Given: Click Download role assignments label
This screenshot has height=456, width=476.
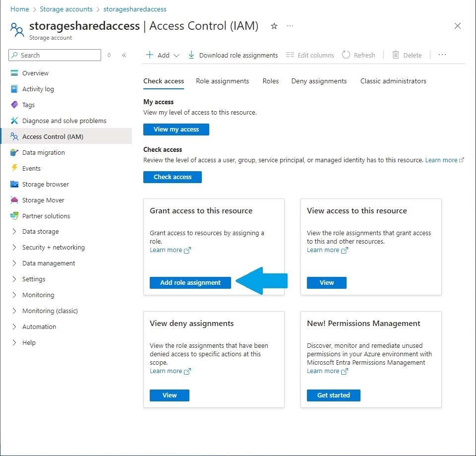Looking at the screenshot, I should pos(238,55).
